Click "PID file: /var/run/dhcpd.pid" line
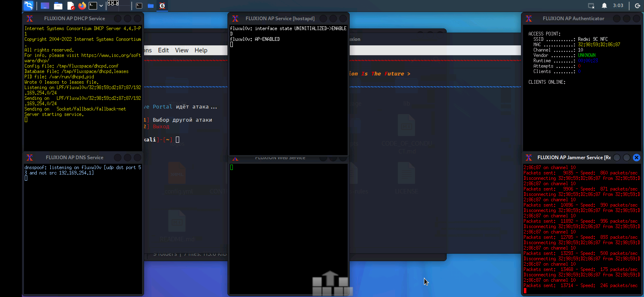The width and height of the screenshot is (644, 297). (x=59, y=77)
